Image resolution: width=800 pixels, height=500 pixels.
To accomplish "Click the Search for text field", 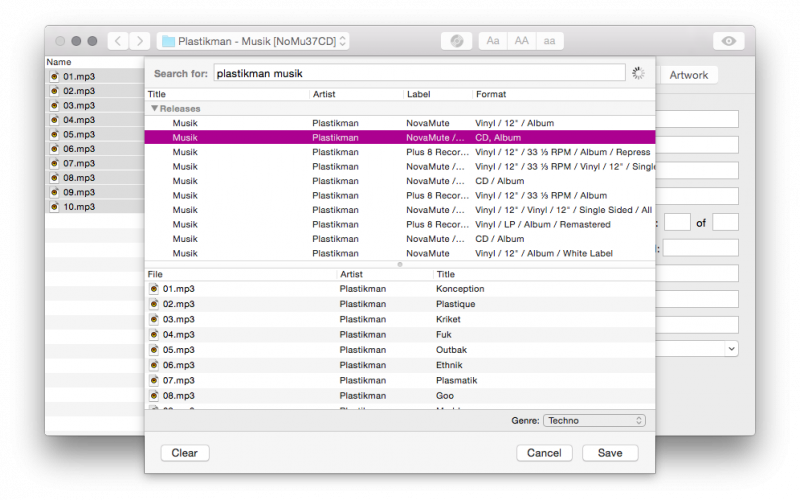I will 420,73.
